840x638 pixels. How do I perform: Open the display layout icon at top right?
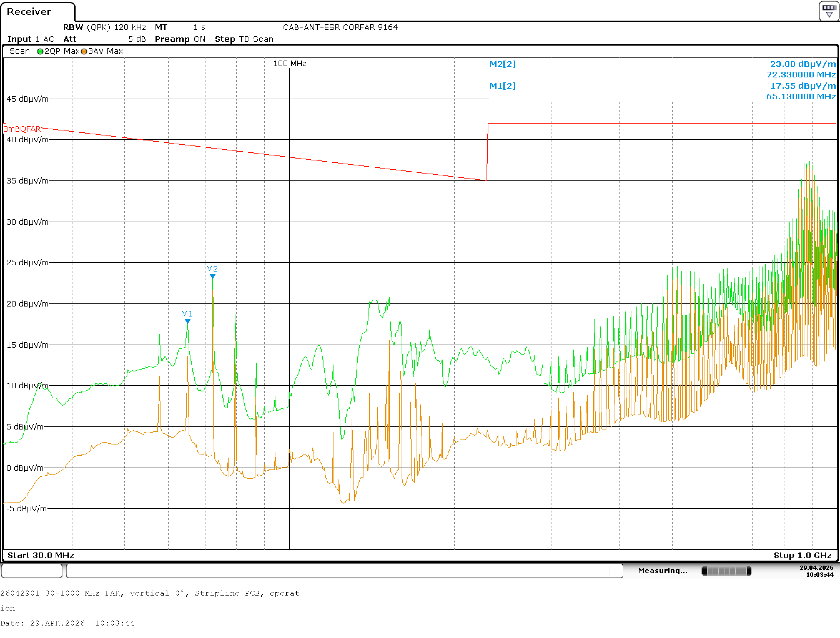(829, 11)
